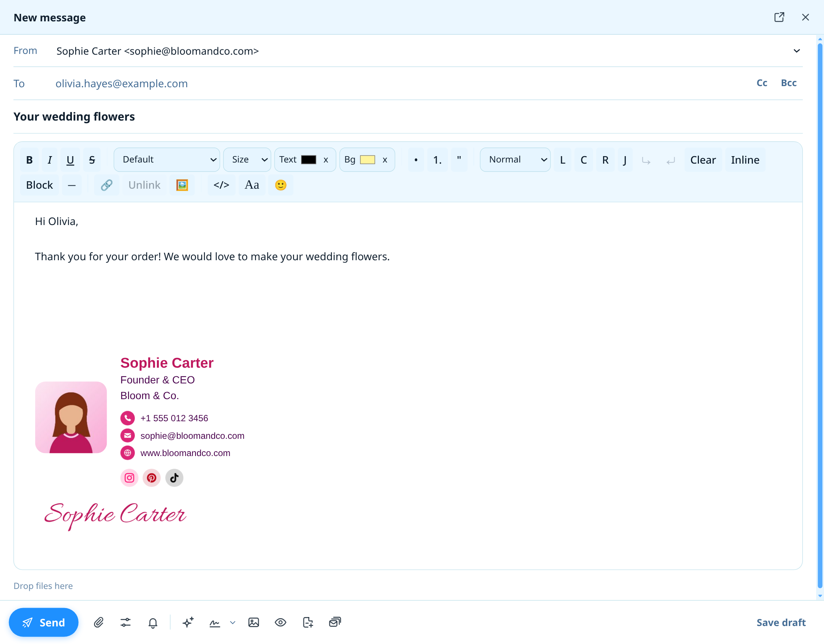Align text right with R
824x644 pixels.
(x=605, y=160)
